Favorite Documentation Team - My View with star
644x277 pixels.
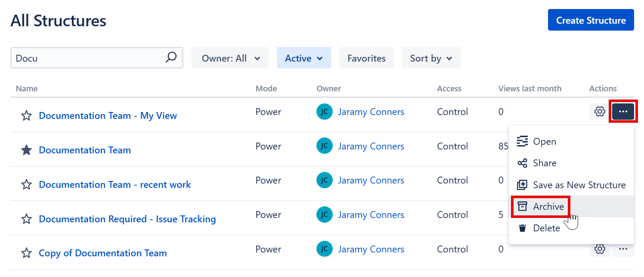[27, 115]
